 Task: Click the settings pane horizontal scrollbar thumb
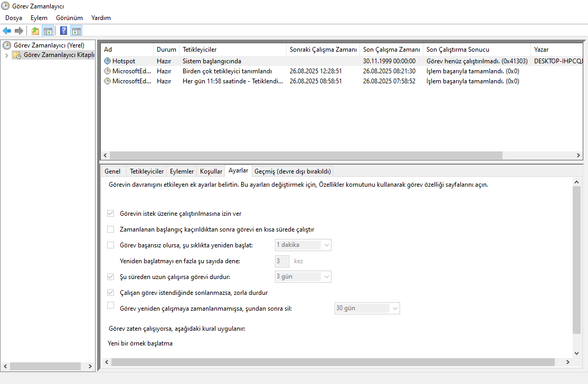click(x=333, y=362)
